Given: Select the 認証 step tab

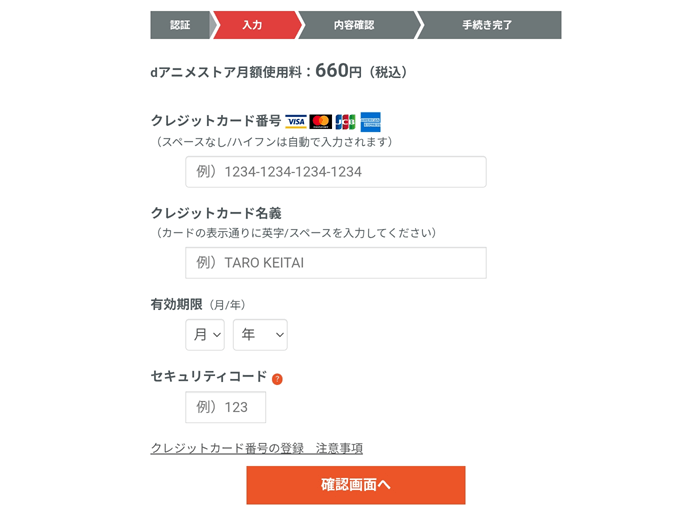Looking at the screenshot, I should tap(180, 25).
